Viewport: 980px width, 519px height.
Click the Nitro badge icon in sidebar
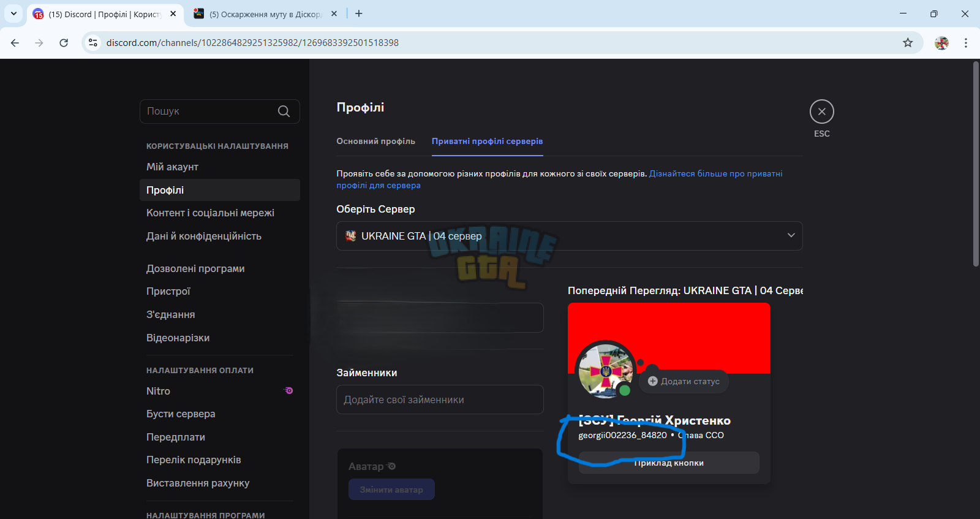click(x=288, y=390)
